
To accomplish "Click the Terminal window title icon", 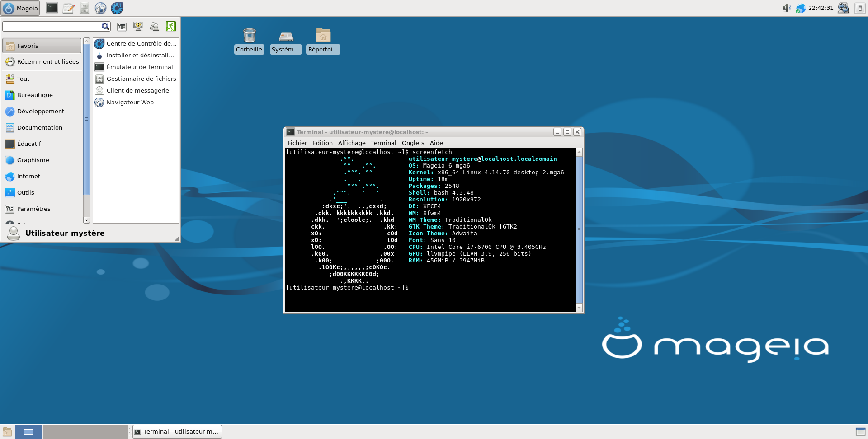I will point(290,132).
